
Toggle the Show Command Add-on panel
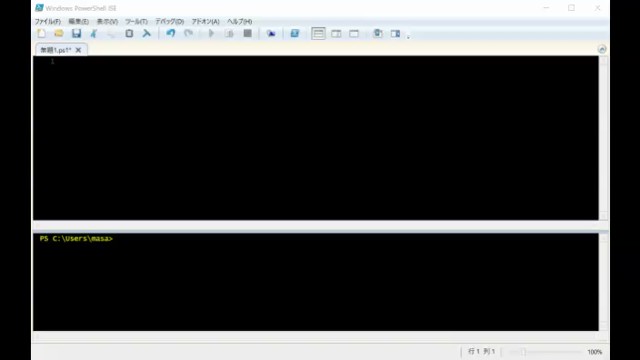[395, 33]
